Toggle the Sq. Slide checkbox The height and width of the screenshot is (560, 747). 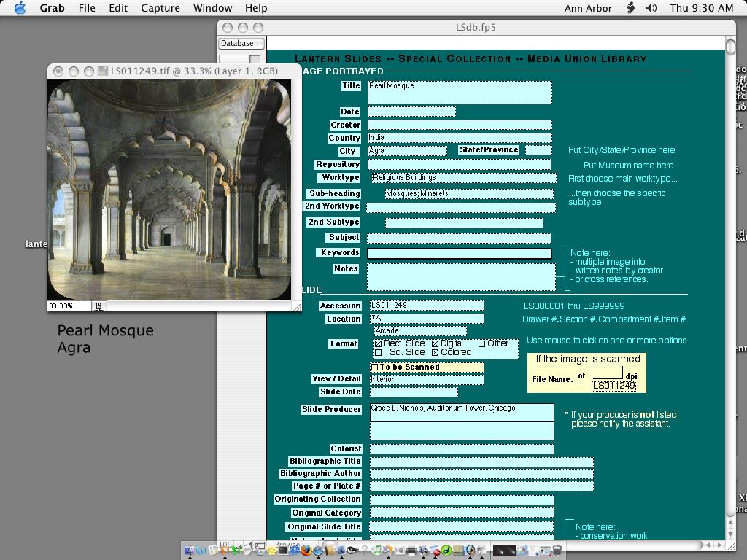pyautogui.click(x=379, y=353)
